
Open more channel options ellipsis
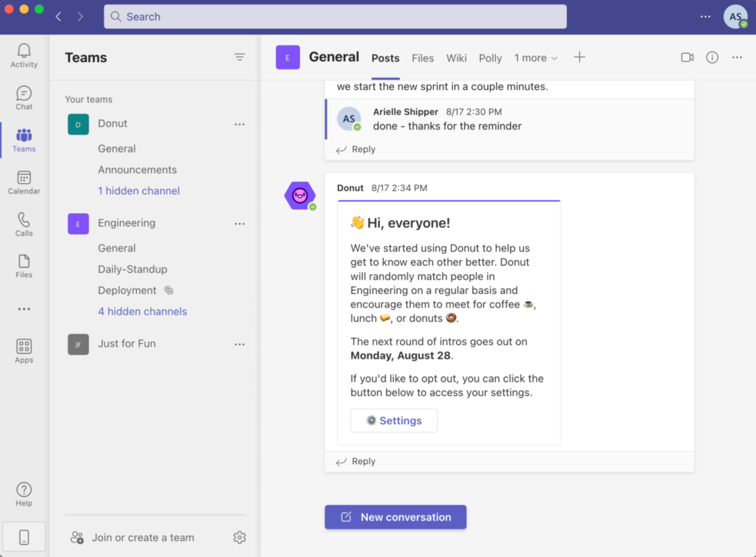tap(737, 57)
